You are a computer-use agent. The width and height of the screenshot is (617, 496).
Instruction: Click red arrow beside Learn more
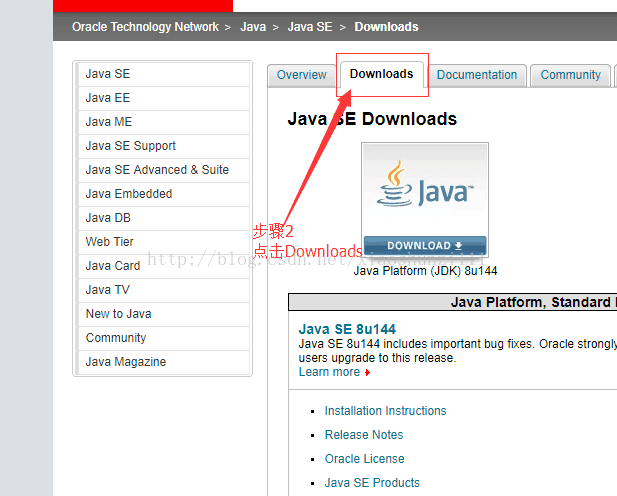click(x=368, y=372)
